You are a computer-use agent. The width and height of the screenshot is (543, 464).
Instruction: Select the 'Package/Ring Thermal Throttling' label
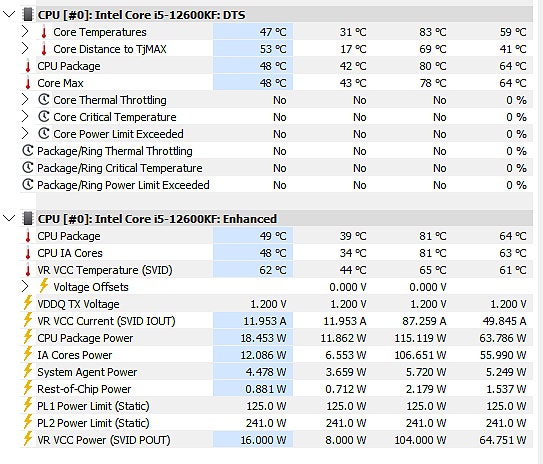coord(115,151)
